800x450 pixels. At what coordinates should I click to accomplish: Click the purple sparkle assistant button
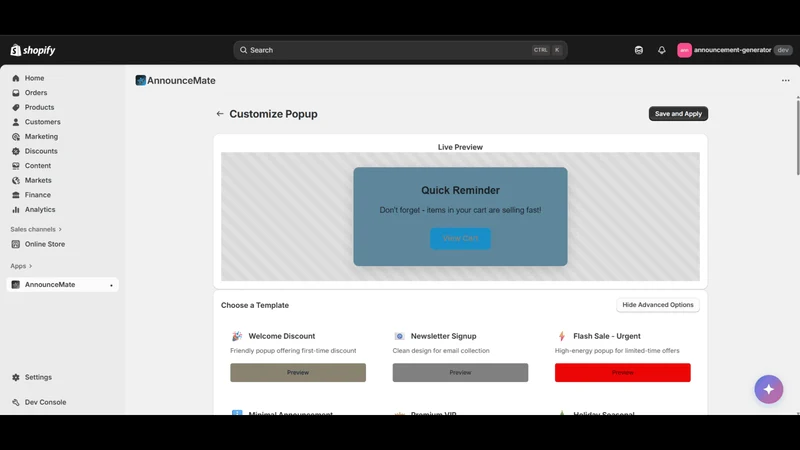tap(768, 389)
